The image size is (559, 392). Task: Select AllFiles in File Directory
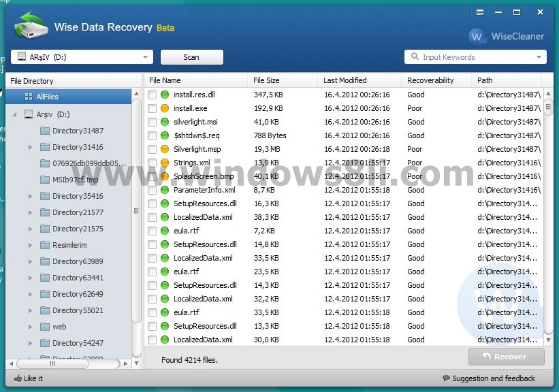point(69,97)
